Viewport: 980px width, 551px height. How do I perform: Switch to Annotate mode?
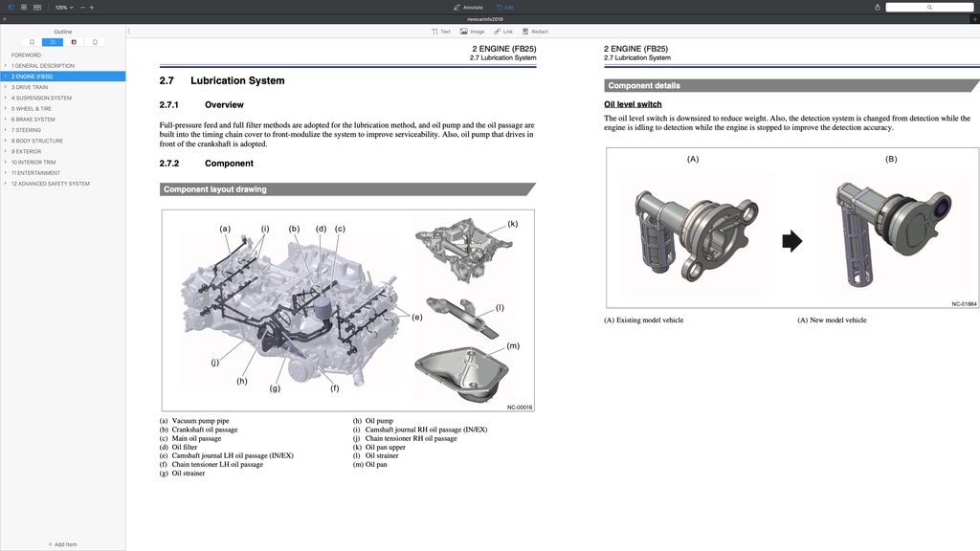468,7
